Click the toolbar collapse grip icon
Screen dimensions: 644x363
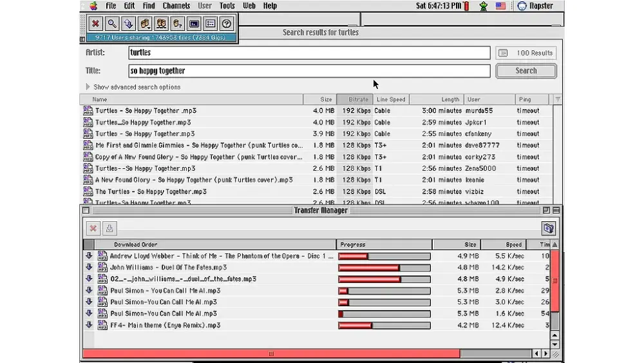click(x=82, y=39)
